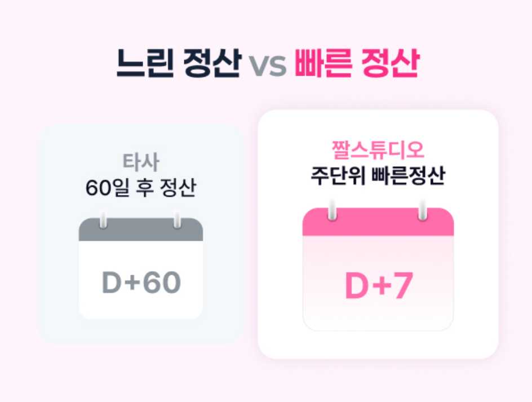Select the pink 짤스튜디오 label
532x402 pixels.
click(x=378, y=151)
